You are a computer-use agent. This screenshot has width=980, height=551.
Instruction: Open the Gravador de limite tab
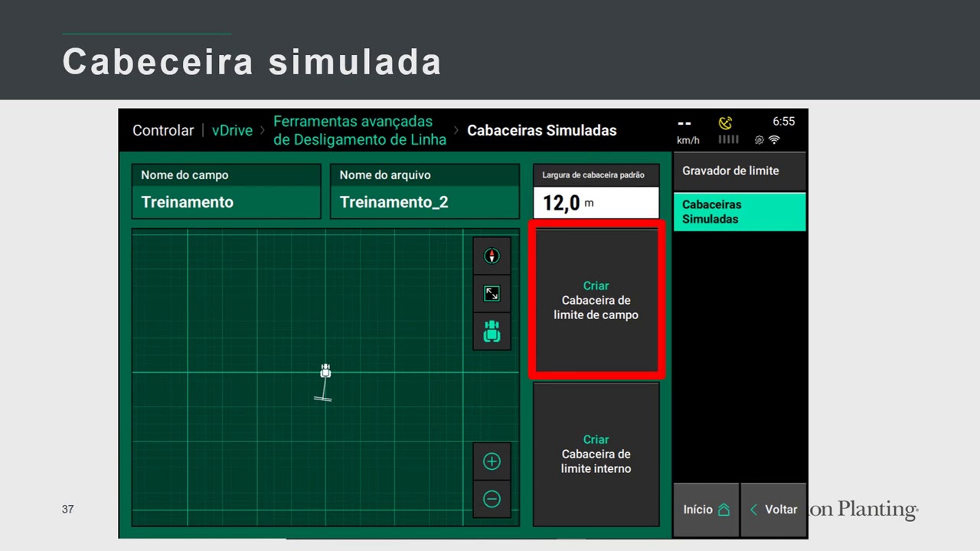740,171
